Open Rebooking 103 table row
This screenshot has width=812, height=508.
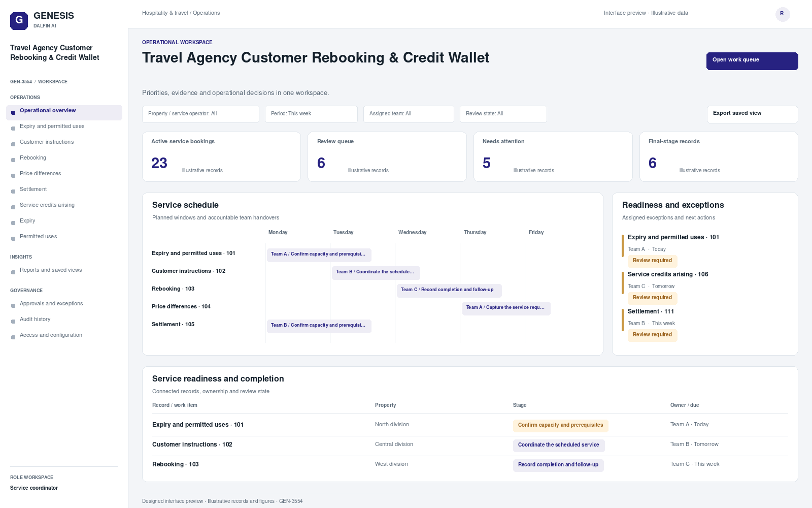(470, 465)
